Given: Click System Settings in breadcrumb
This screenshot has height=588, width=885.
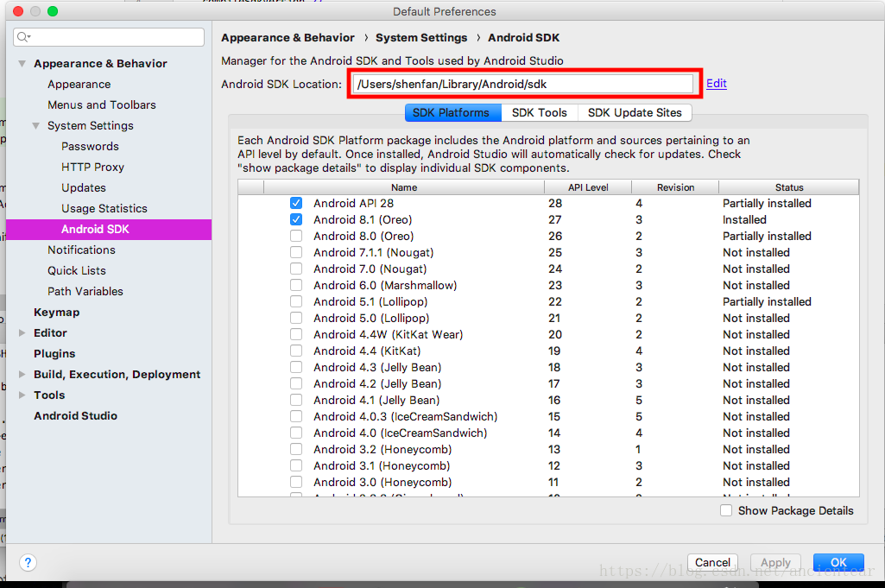Looking at the screenshot, I should pyautogui.click(x=421, y=38).
